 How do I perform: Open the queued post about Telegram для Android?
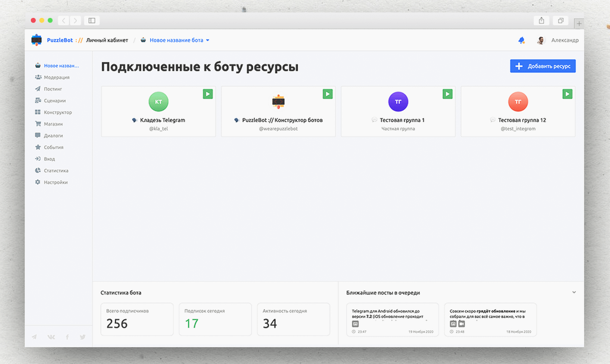(x=392, y=319)
